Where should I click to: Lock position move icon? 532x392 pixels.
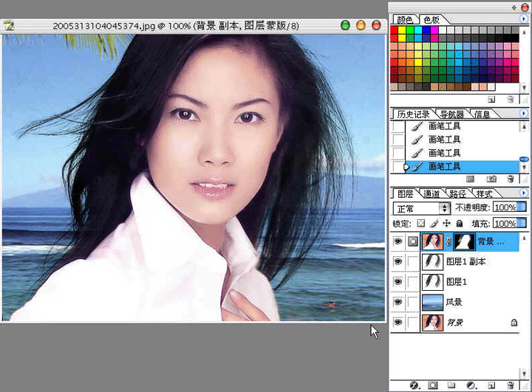[x=447, y=223]
